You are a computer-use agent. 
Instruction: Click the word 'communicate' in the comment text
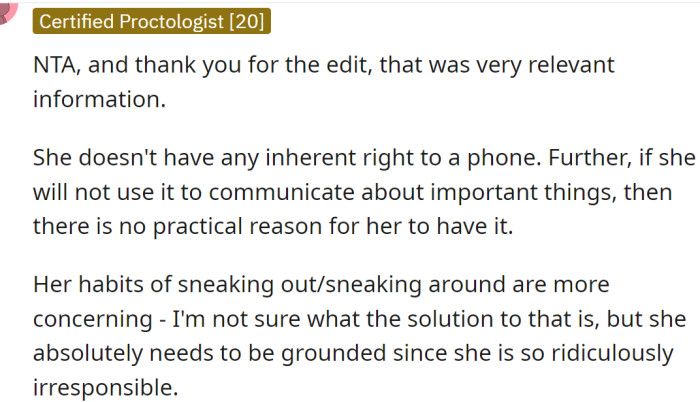click(x=281, y=193)
